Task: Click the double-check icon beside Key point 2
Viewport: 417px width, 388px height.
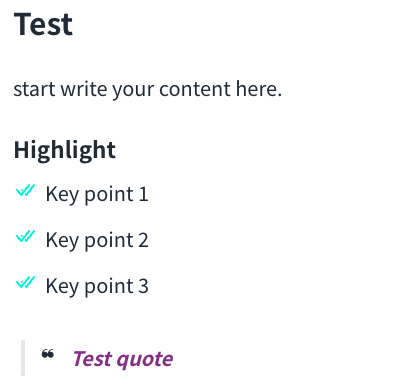Action: coord(25,237)
